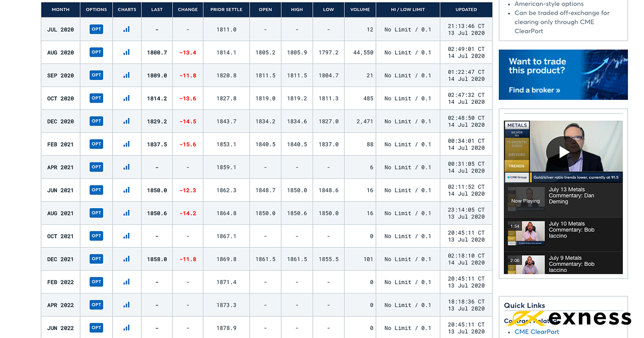
Task: Select the Metals video panel title
Action: [x=517, y=125]
